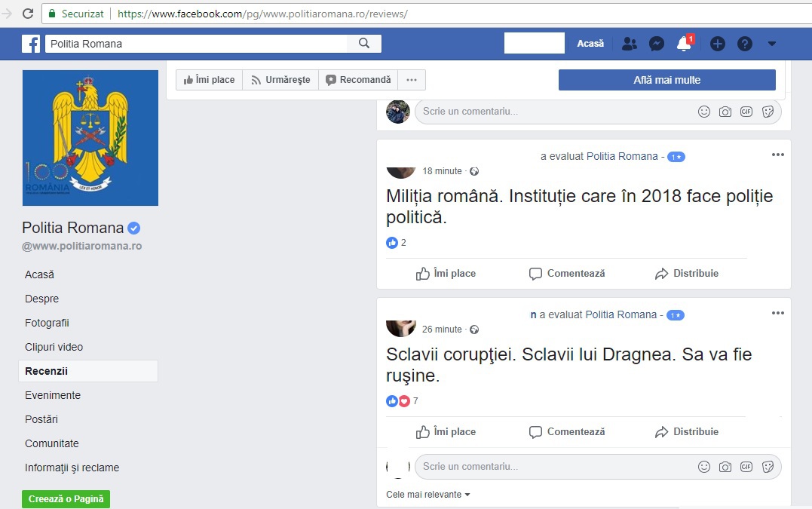Add sticker in bottom comment box
Viewport: 812px width, 509px height.
[x=768, y=467]
